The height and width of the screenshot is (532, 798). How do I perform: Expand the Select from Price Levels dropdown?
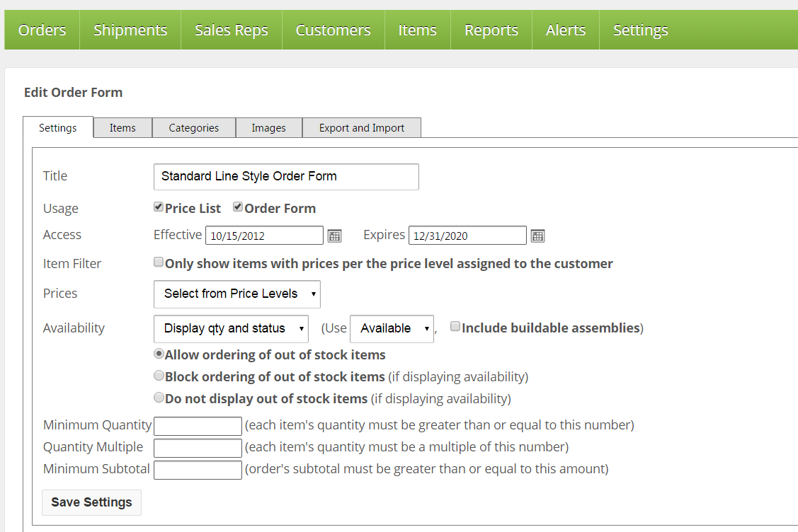(236, 294)
